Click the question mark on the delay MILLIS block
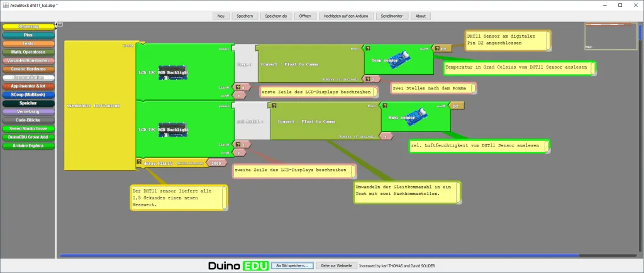The width and height of the screenshot is (644, 273). pyautogui.click(x=139, y=161)
